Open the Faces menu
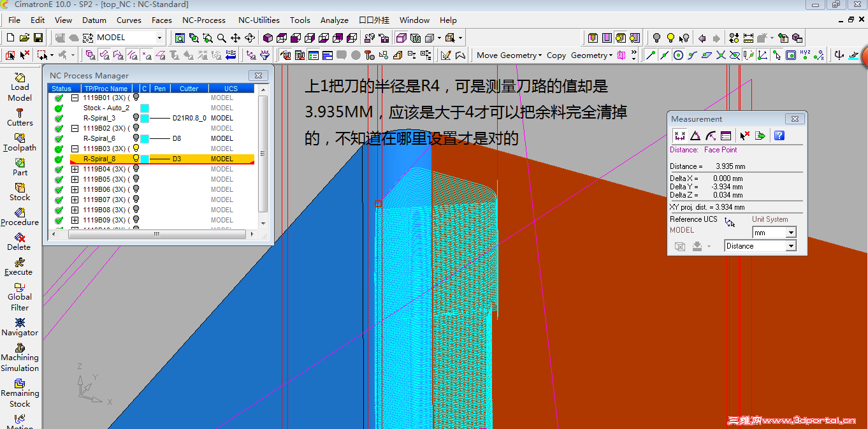Screen dimensions: 868x429 [161, 20]
